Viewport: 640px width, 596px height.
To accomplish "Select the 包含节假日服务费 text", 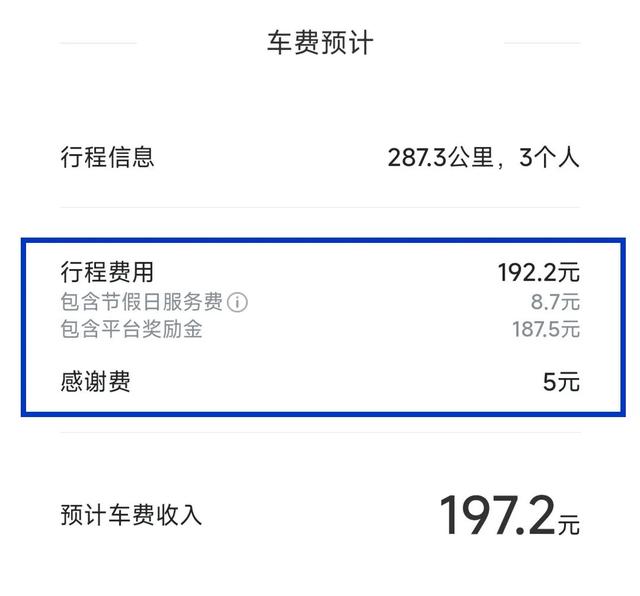I will pyautogui.click(x=141, y=301).
